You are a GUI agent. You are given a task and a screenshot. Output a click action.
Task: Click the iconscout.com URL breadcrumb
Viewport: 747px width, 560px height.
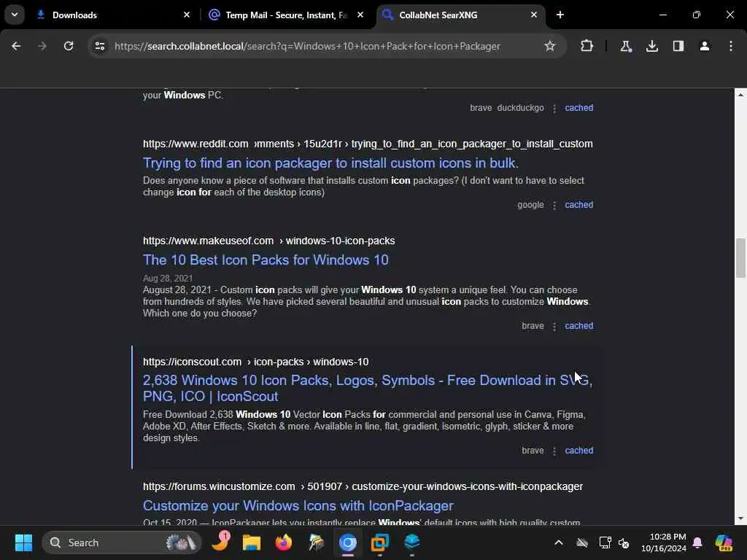pos(256,362)
